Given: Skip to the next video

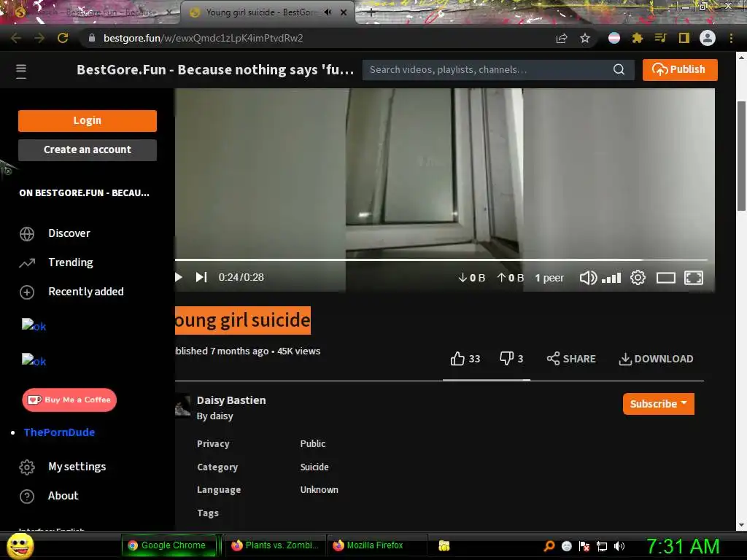Looking at the screenshot, I should 201,277.
